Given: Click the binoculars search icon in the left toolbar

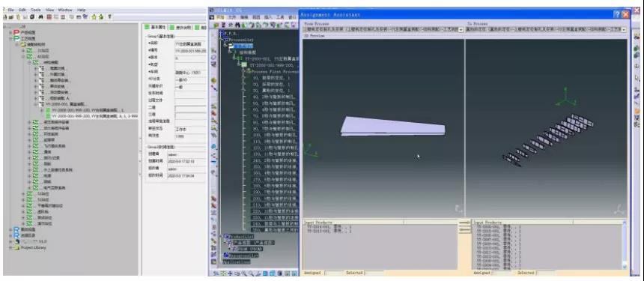Looking at the screenshot, I should tap(40, 16).
